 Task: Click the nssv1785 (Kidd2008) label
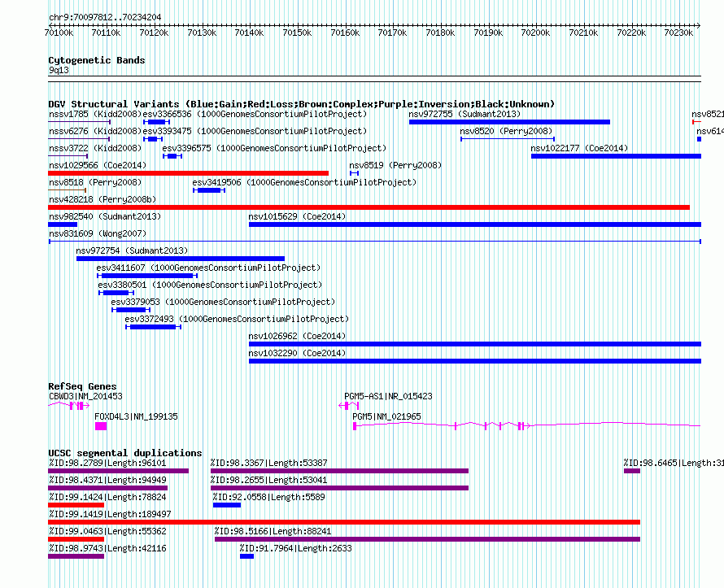click(95, 114)
